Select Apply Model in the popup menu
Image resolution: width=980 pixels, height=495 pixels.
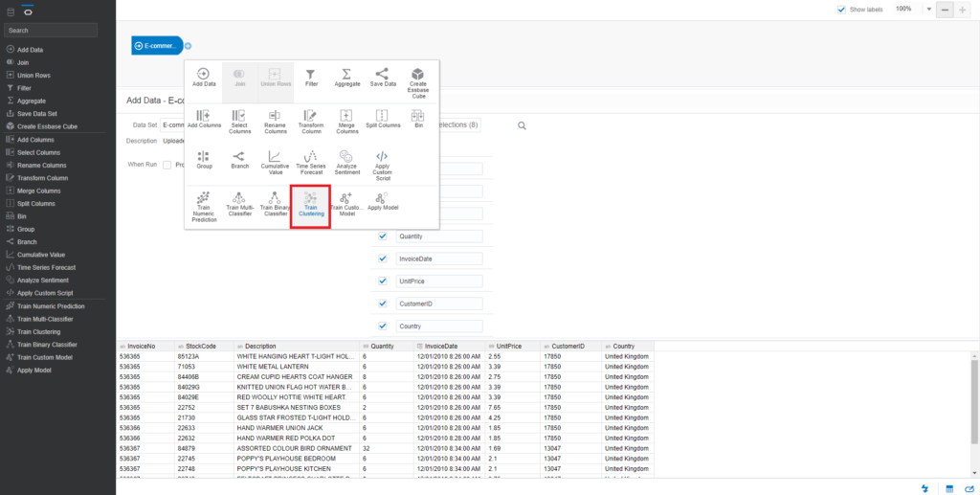pos(383,201)
